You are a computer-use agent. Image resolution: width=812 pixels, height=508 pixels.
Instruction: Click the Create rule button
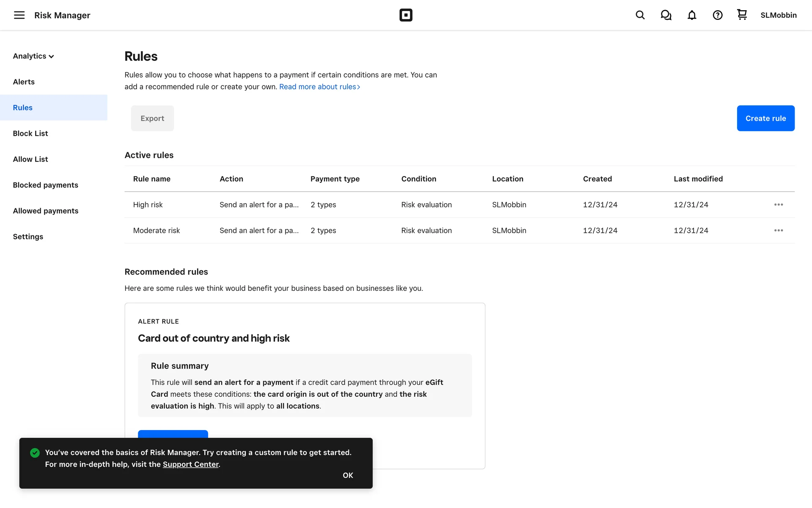[765, 119]
